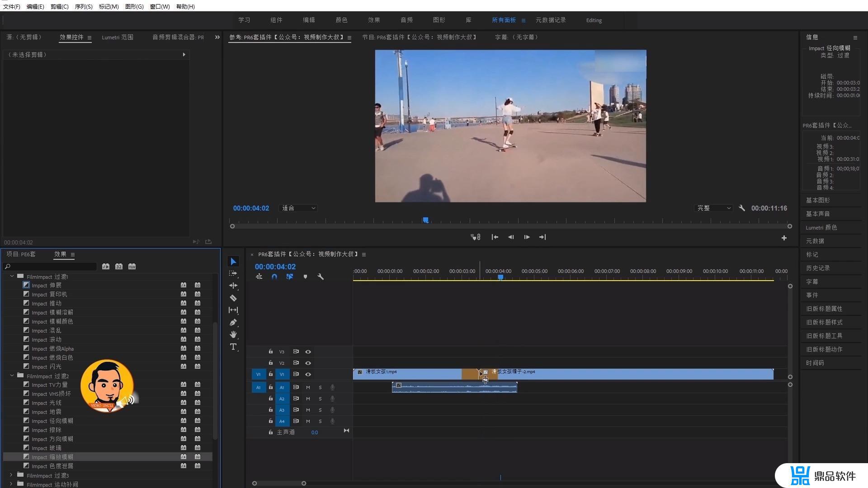Viewport: 868px width, 488px height.
Task: Switch to the 颜色 workspace tab
Action: pyautogui.click(x=341, y=20)
